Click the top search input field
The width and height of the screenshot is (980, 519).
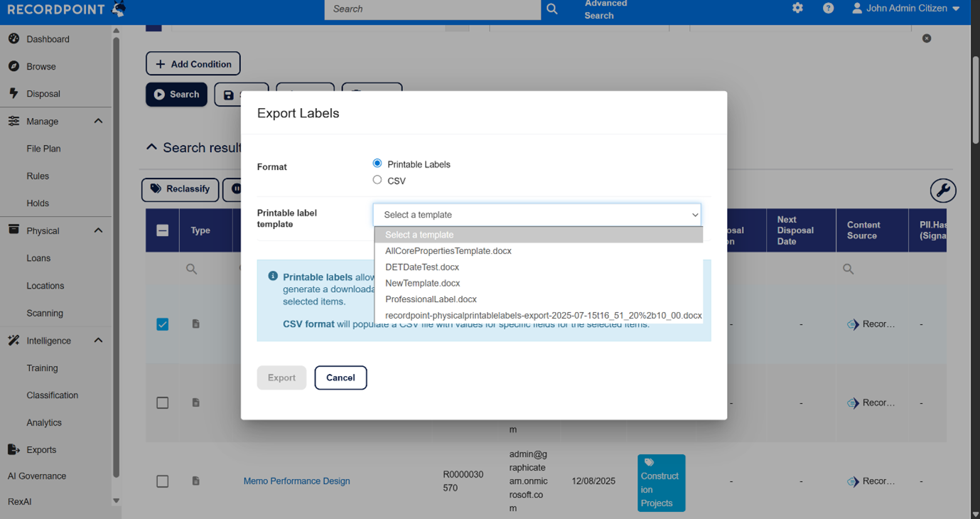[x=432, y=9]
